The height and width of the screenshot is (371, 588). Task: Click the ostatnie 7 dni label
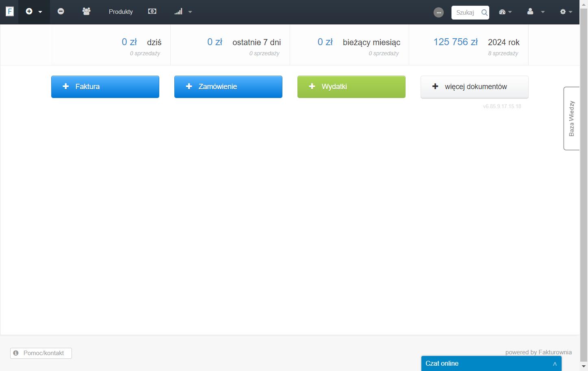[x=257, y=42]
